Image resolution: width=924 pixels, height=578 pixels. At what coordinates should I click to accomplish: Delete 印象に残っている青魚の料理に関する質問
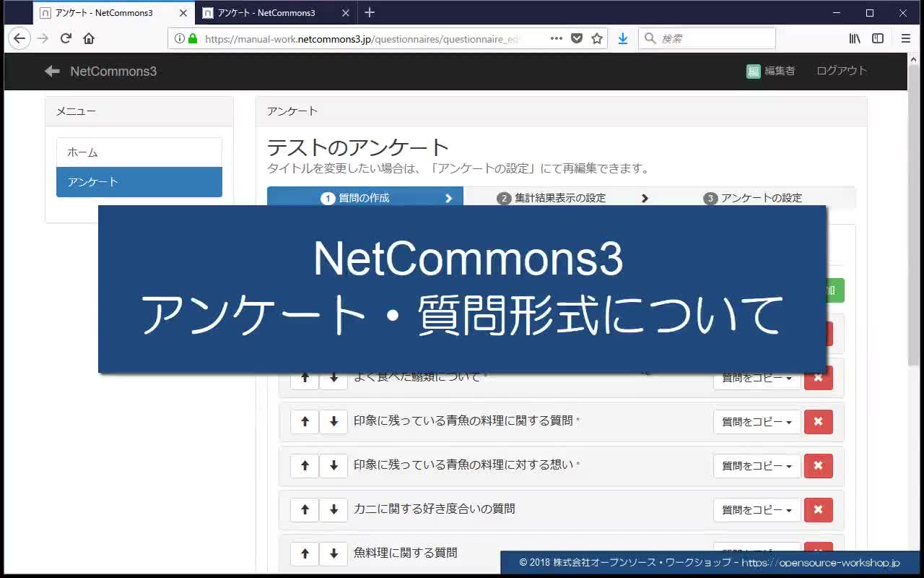[x=819, y=422]
